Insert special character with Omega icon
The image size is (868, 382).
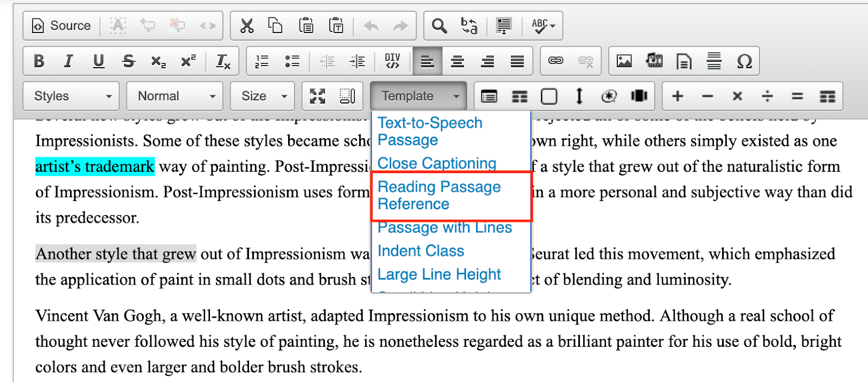tap(744, 61)
